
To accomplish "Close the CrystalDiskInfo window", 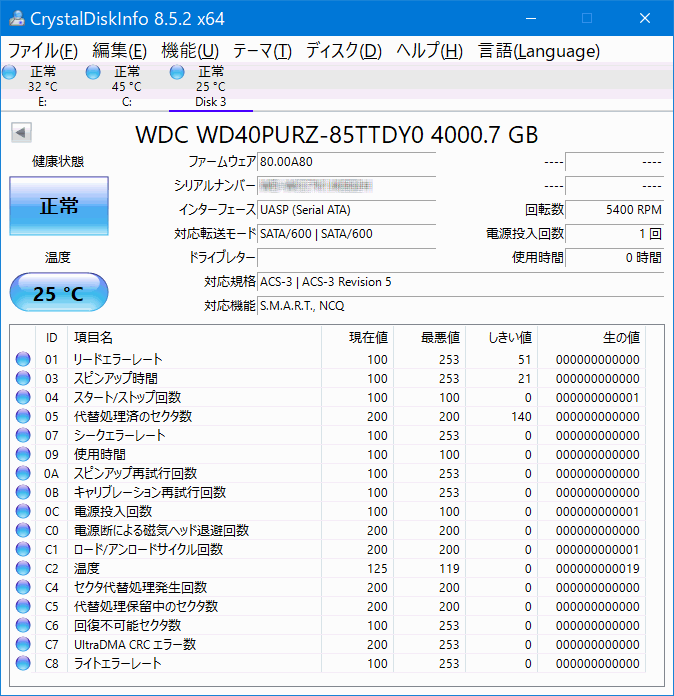I will [645, 18].
